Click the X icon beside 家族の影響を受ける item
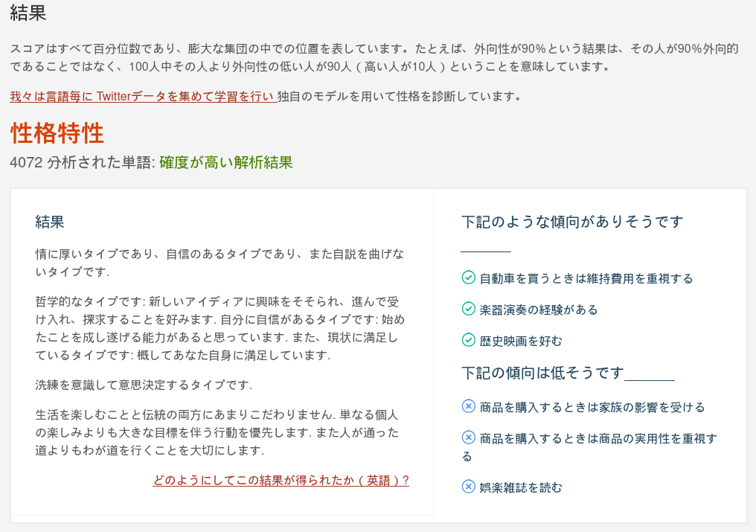756x532 pixels. (468, 407)
